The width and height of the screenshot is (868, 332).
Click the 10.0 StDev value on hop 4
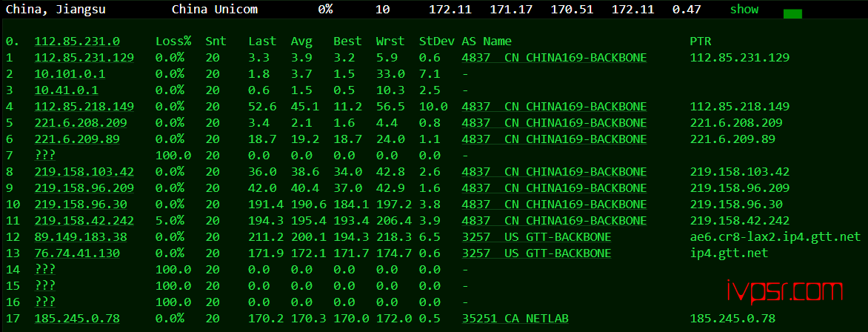point(433,107)
